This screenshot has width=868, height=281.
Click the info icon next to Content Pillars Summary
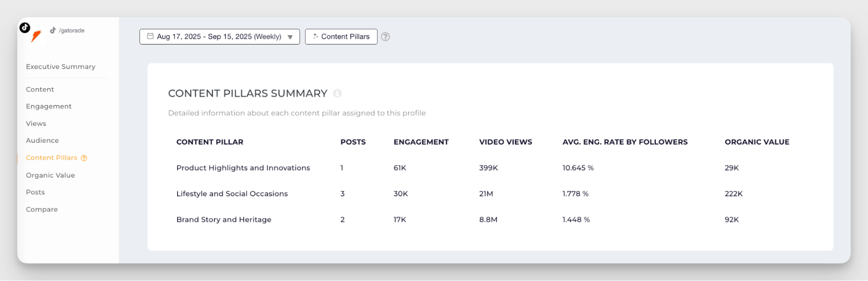[x=337, y=93]
